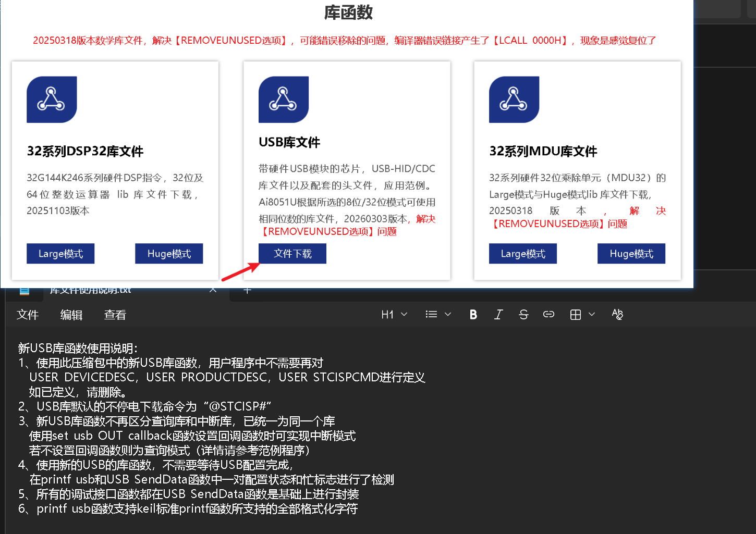The image size is (756, 534).
Task: Add a new Notepad tab
Action: [x=247, y=291]
